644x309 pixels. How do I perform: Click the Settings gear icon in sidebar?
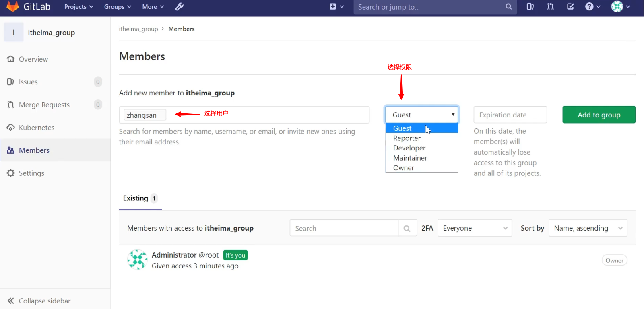10,173
